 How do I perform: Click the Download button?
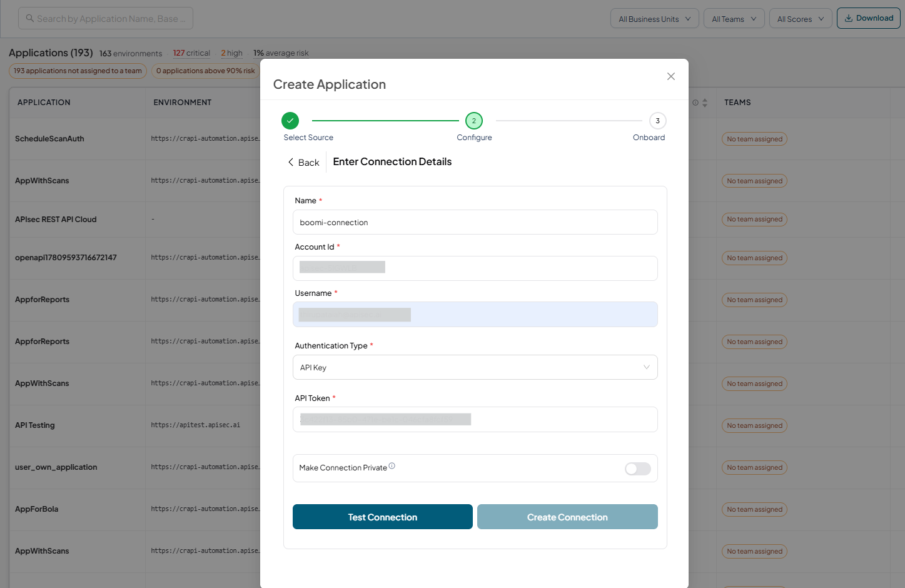pyautogui.click(x=868, y=18)
